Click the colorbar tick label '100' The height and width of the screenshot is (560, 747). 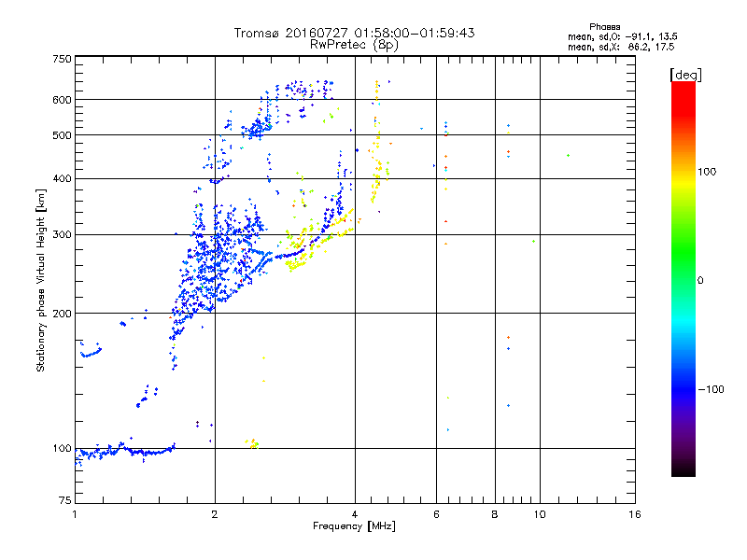[707, 172]
